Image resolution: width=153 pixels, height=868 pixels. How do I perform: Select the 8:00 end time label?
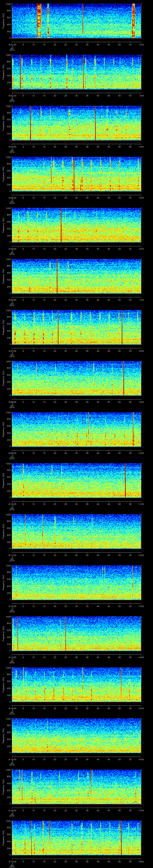141,351
